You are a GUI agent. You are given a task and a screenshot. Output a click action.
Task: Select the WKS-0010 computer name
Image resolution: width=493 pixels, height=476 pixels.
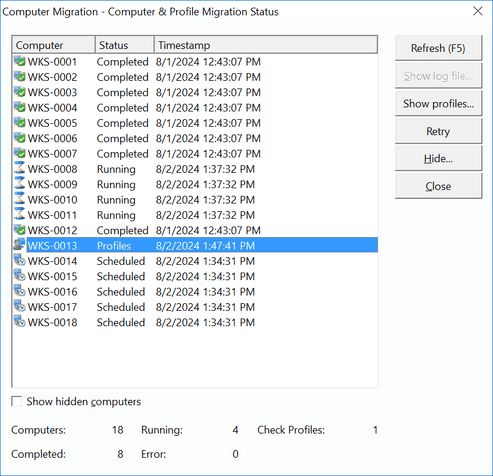52,200
